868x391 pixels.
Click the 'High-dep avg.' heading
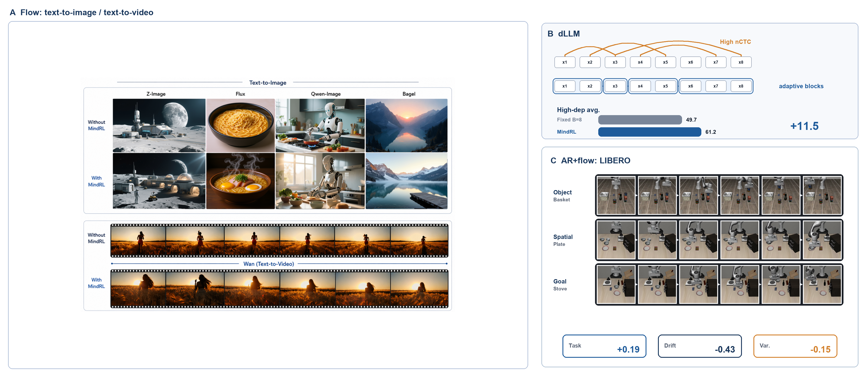point(578,110)
